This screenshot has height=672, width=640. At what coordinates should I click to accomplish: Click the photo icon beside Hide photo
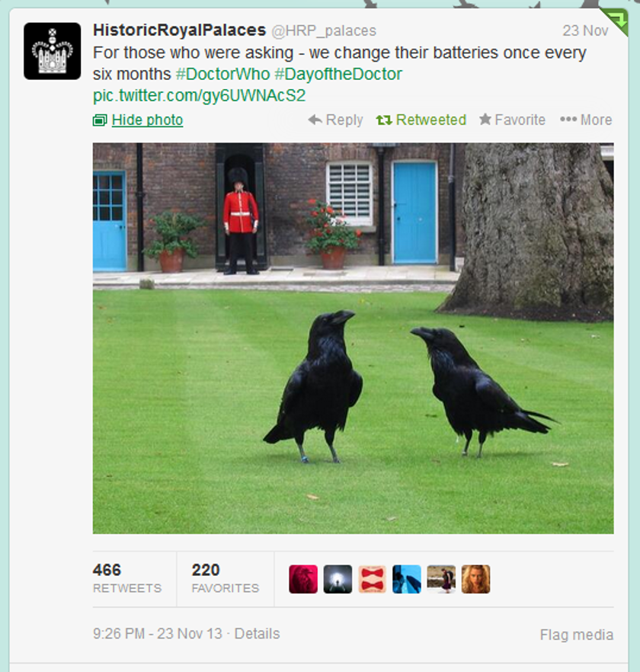(100, 120)
